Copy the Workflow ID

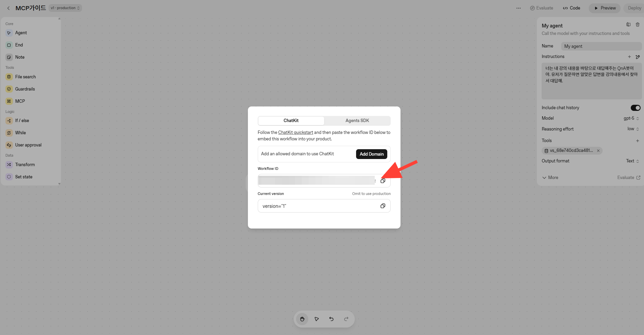click(383, 181)
